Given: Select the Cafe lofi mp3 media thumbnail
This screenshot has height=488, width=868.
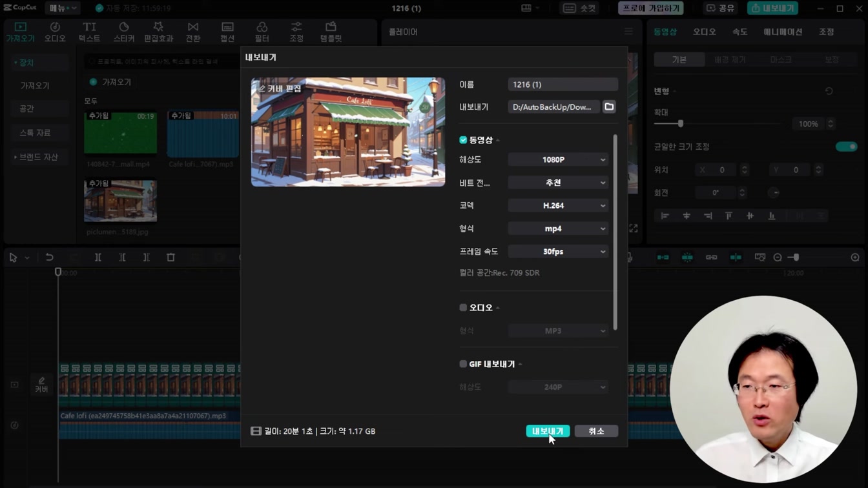Looking at the screenshot, I should pos(203,134).
